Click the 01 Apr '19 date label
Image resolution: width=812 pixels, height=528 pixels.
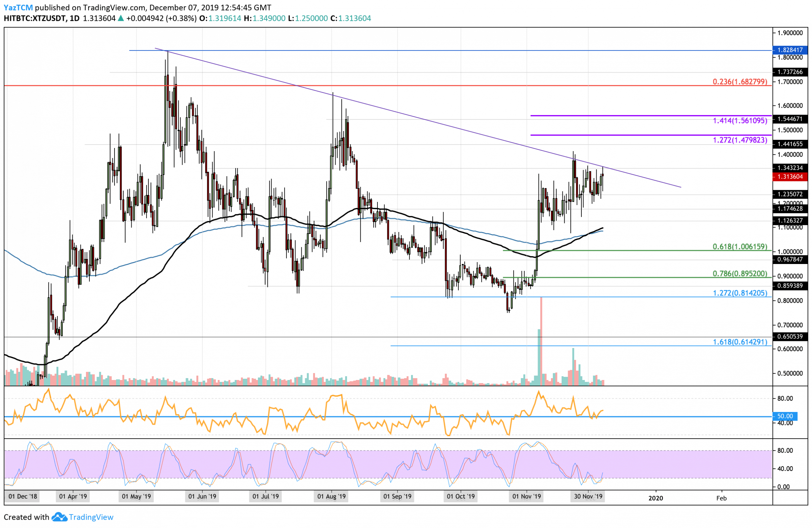(x=73, y=496)
